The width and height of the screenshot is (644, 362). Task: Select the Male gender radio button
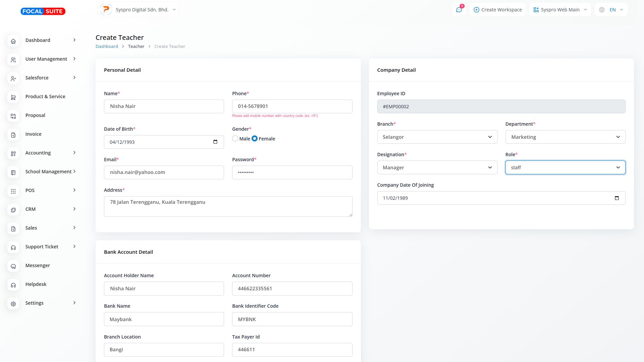pyautogui.click(x=235, y=138)
